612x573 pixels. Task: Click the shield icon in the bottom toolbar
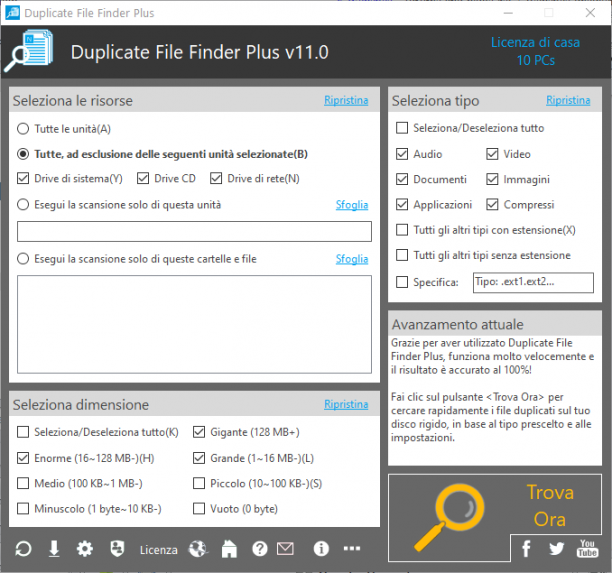tap(117, 548)
